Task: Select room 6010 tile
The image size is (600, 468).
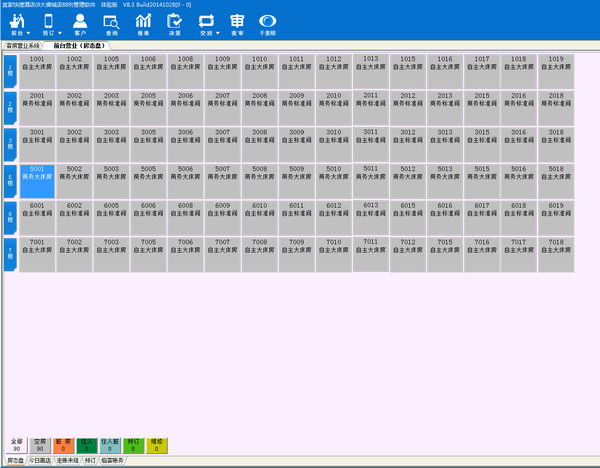Action: coord(259,218)
